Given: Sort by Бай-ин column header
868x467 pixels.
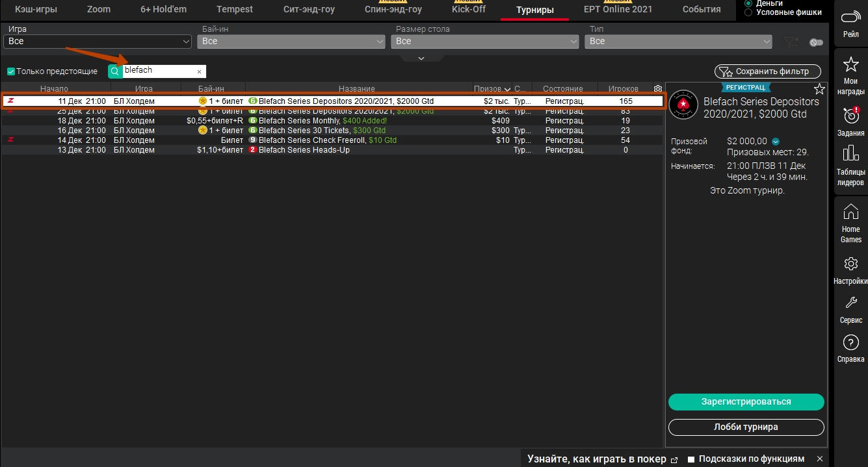Looking at the screenshot, I should click(211, 88).
